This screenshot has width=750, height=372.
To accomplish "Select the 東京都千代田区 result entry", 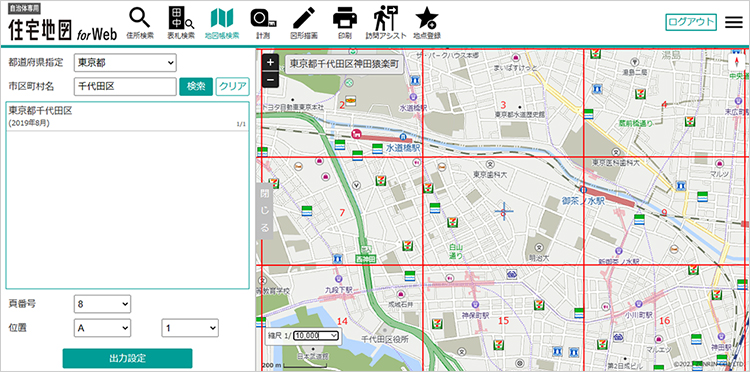I will 127,117.
